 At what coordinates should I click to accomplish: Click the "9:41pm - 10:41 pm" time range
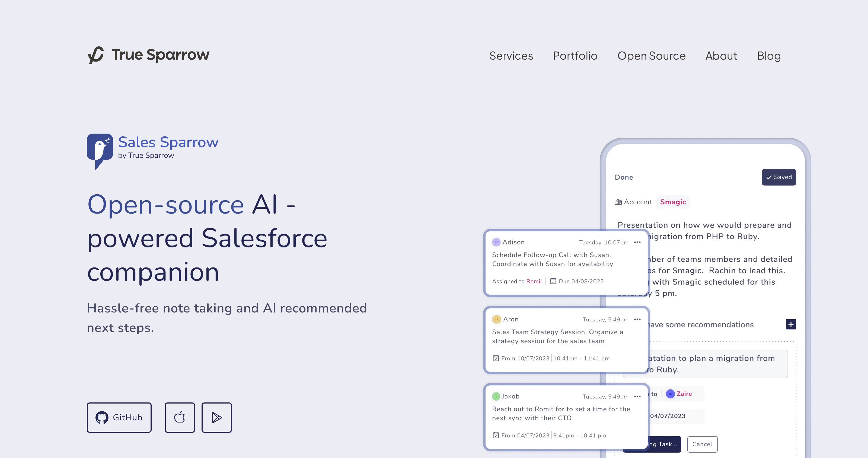pos(579,436)
